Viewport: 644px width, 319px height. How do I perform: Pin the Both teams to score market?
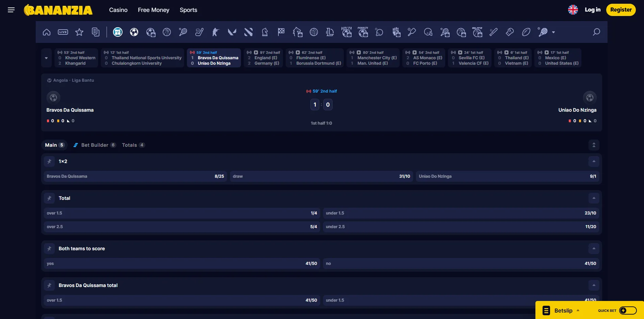click(x=49, y=249)
